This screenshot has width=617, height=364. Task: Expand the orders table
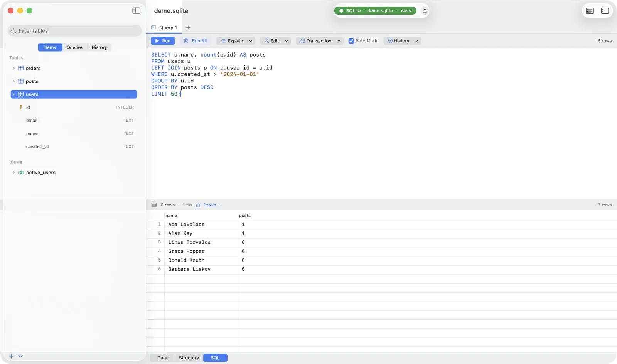point(13,68)
